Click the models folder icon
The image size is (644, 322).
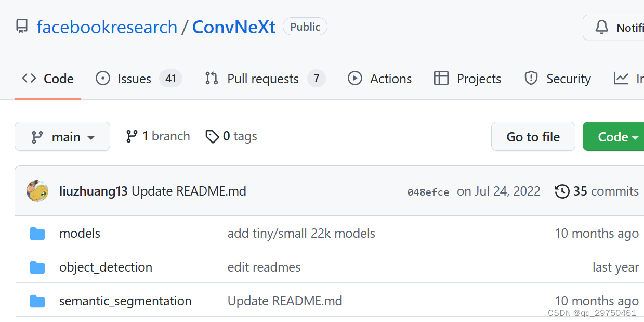pyautogui.click(x=37, y=234)
